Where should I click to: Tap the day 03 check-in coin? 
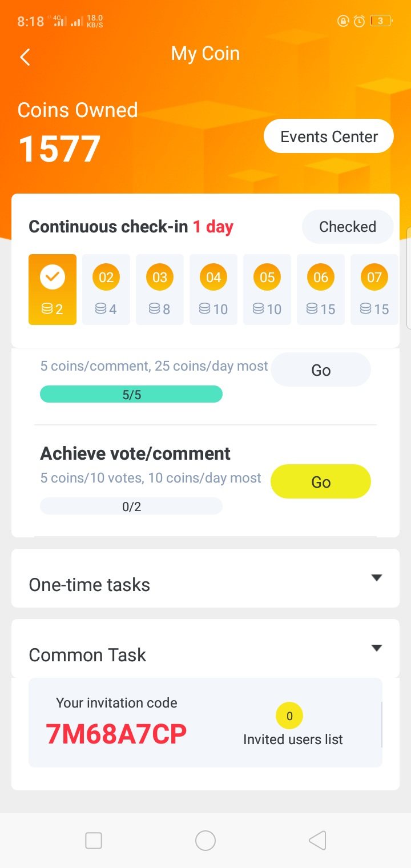pos(160,278)
